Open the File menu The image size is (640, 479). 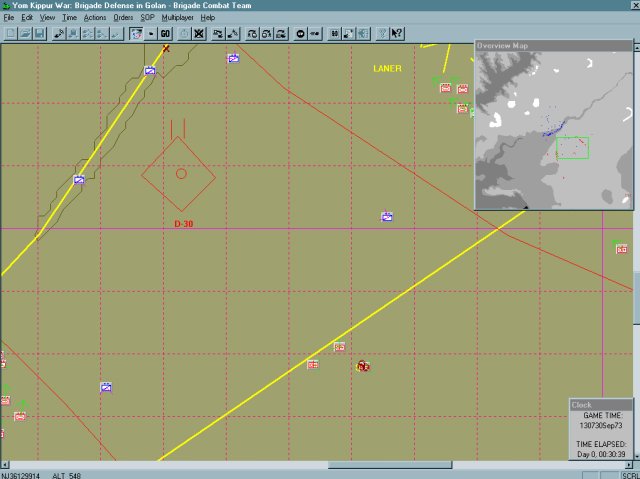pyautogui.click(x=9, y=18)
